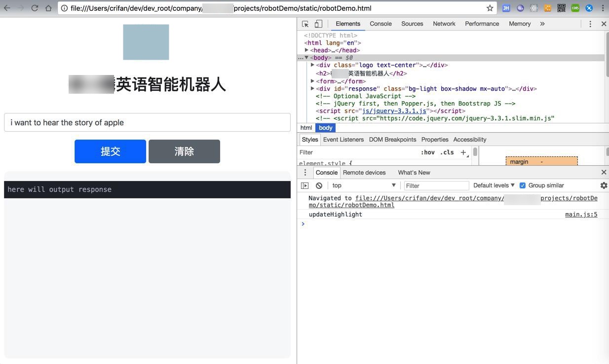Clear the console with the ban icon

[x=319, y=185]
